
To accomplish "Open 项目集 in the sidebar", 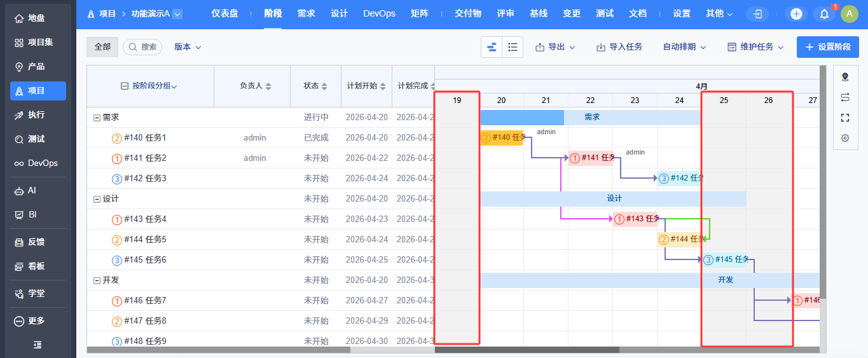I will pyautogui.click(x=38, y=43).
